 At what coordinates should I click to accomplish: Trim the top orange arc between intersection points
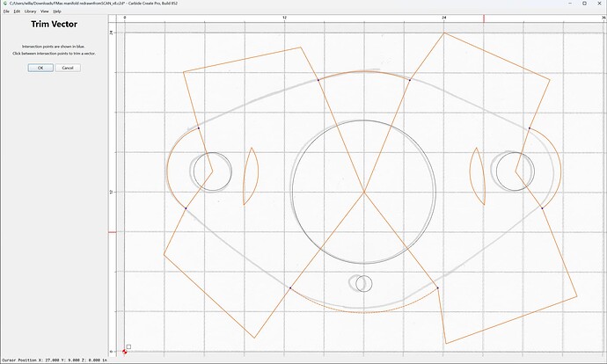pyautogui.click(x=364, y=71)
